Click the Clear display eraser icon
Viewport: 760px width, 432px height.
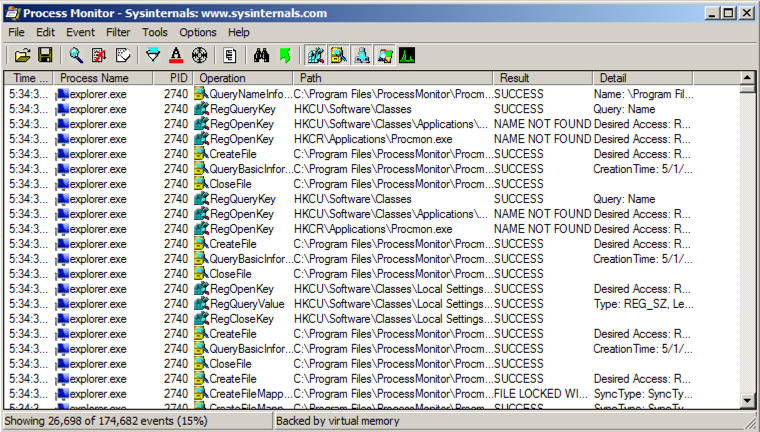click(123, 55)
